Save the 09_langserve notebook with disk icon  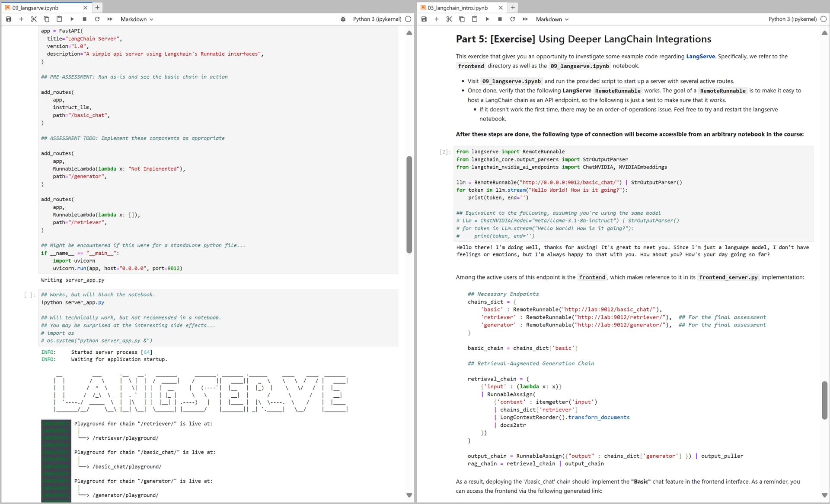[x=9, y=19]
